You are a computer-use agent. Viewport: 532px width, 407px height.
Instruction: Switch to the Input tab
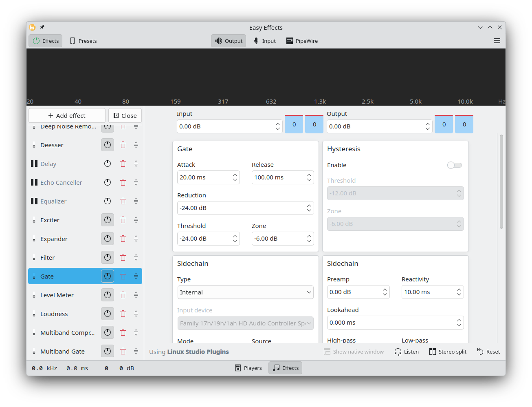point(265,41)
